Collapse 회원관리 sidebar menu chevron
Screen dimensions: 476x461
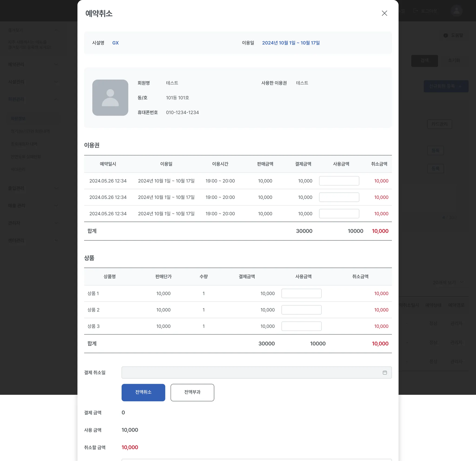point(56,99)
